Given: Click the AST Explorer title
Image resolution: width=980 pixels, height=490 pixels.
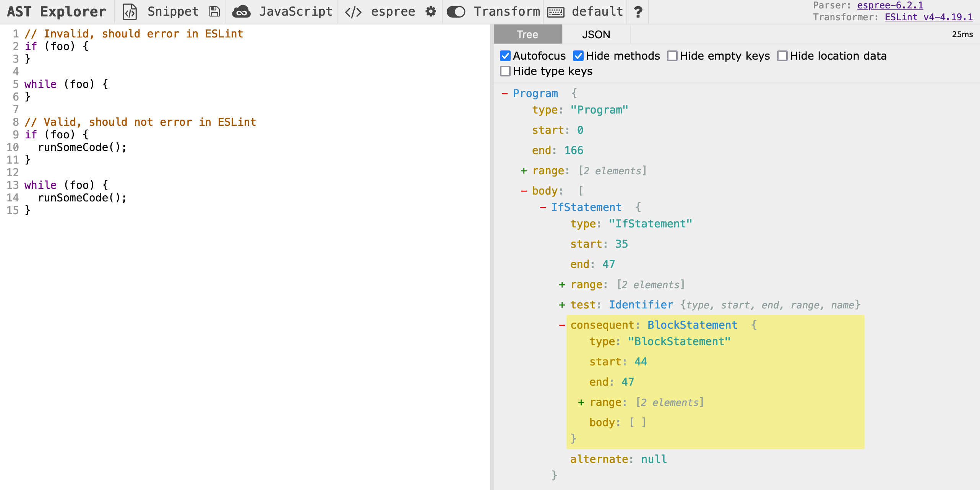Looking at the screenshot, I should coord(57,11).
